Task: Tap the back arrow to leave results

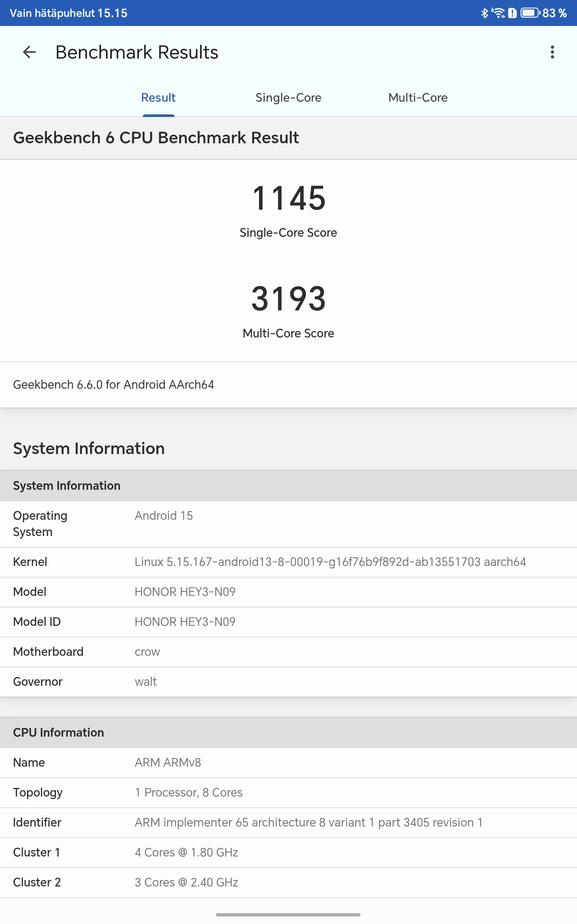Action: [29, 52]
